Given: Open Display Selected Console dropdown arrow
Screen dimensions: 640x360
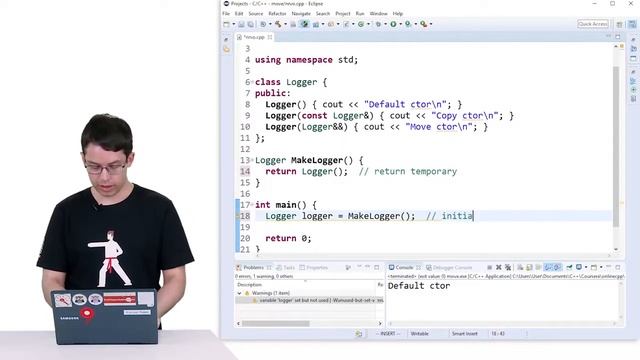Looking at the screenshot, I should click(x=586, y=267).
